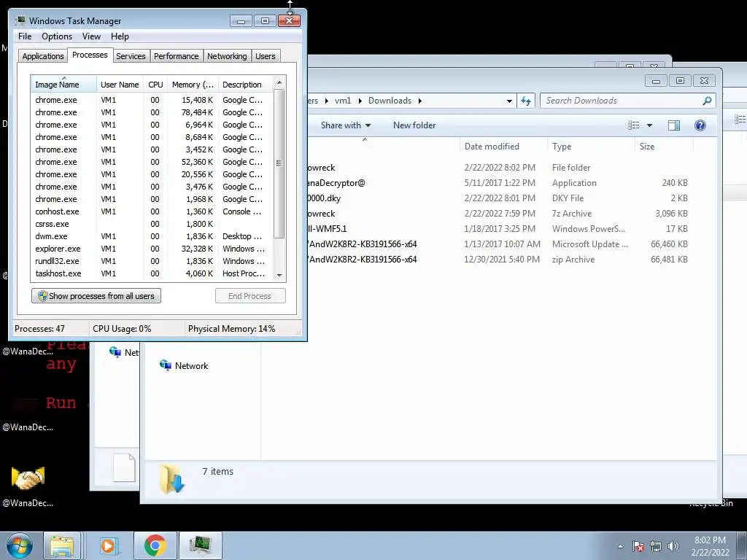Open the Task Manager File menu

coord(25,36)
